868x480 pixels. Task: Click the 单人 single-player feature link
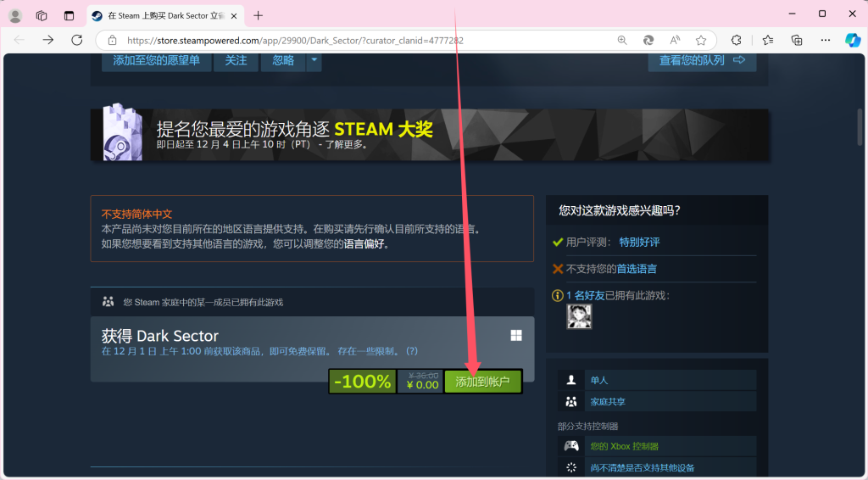pos(599,380)
